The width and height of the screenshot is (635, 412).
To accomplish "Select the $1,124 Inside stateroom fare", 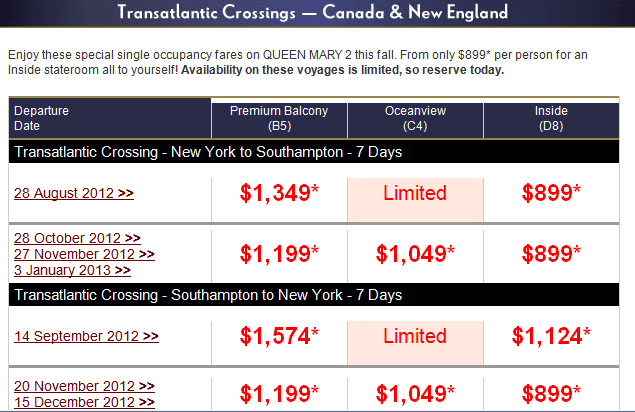I will pyautogui.click(x=551, y=337).
